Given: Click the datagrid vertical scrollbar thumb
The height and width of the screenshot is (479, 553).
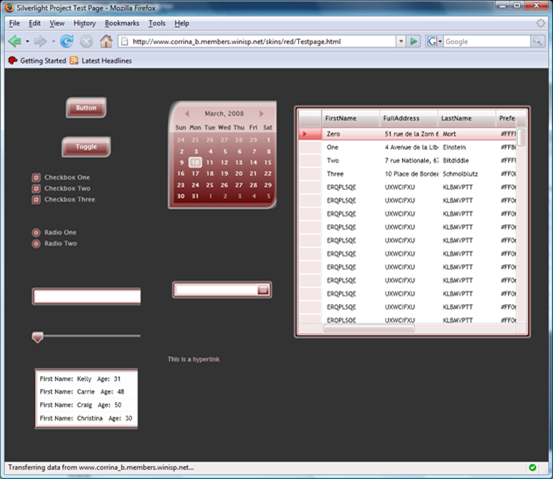Looking at the screenshot, I should click(521, 137).
